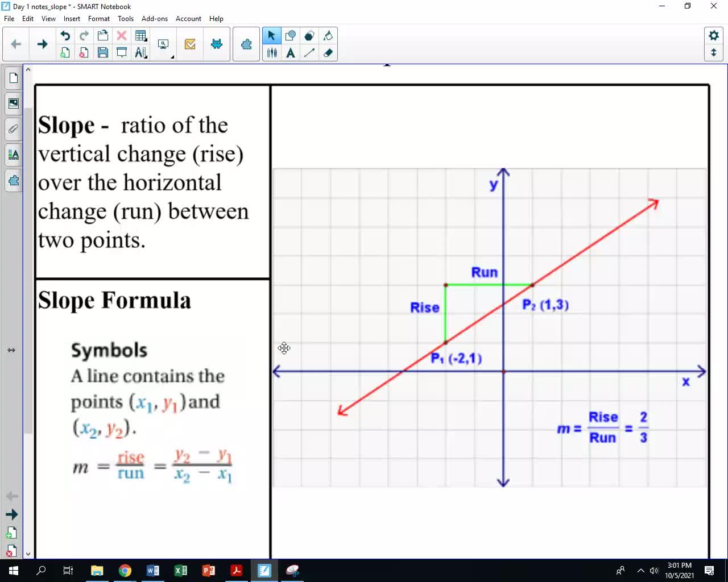Move the sidebar to the opposite side

coord(11,350)
